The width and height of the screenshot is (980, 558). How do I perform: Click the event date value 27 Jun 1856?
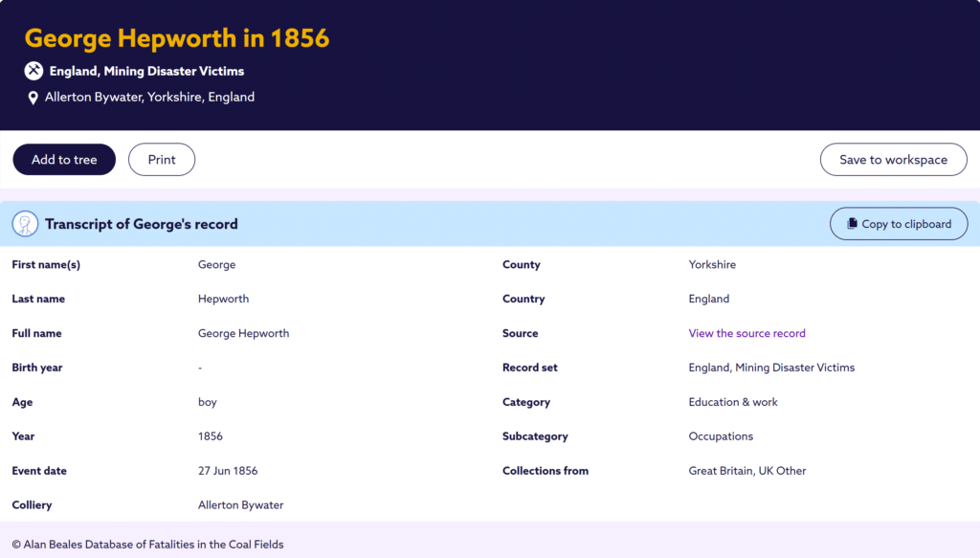tap(228, 471)
